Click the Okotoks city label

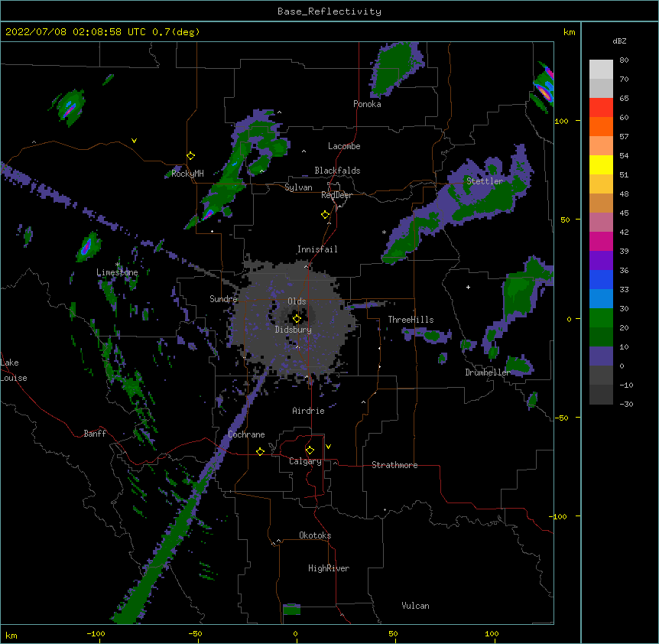point(315,535)
